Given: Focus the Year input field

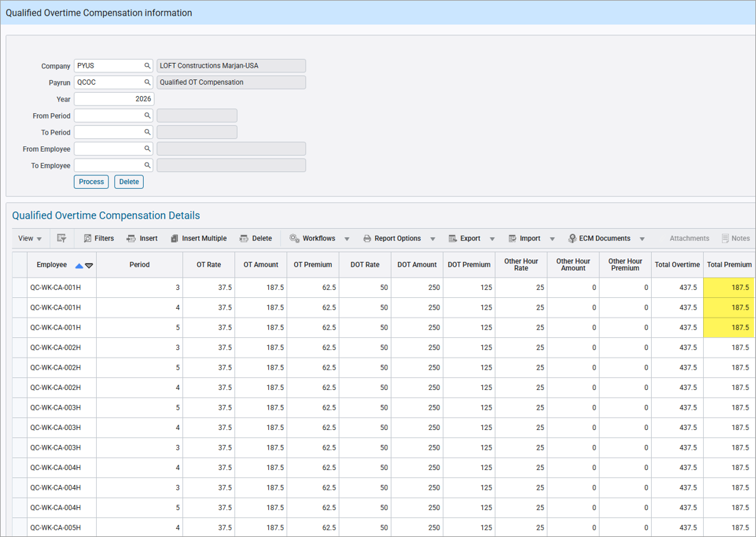Looking at the screenshot, I should (114, 99).
